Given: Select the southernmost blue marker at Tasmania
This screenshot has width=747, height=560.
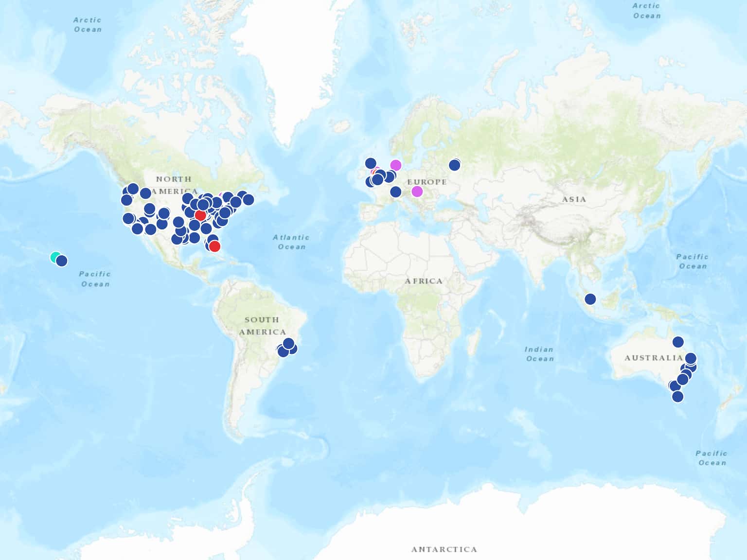Looking at the screenshot, I should click(677, 397).
